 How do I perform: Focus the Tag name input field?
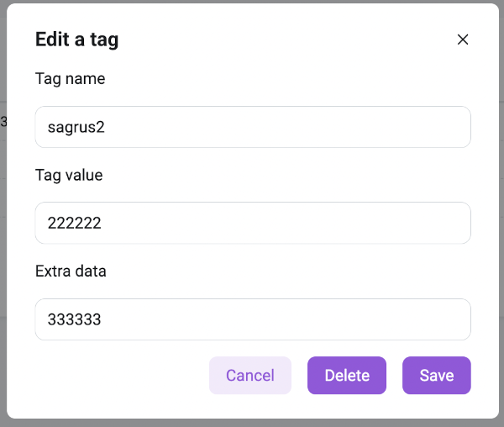[x=252, y=127]
